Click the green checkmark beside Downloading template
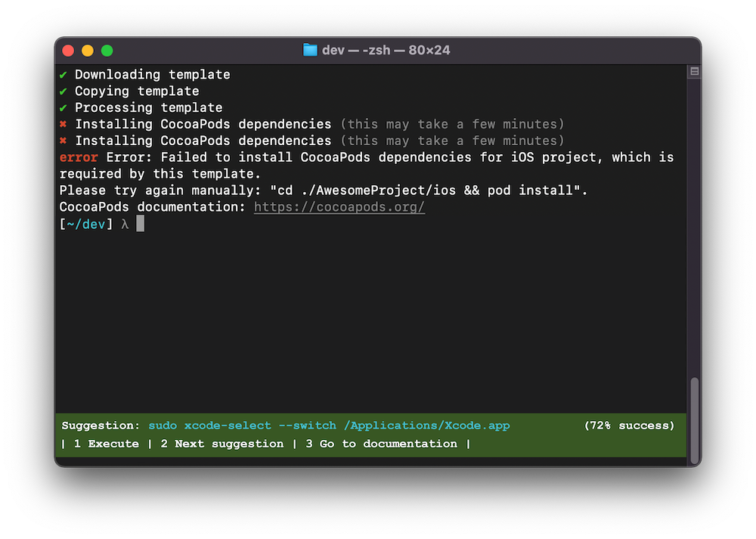The height and width of the screenshot is (539, 756). [64, 74]
